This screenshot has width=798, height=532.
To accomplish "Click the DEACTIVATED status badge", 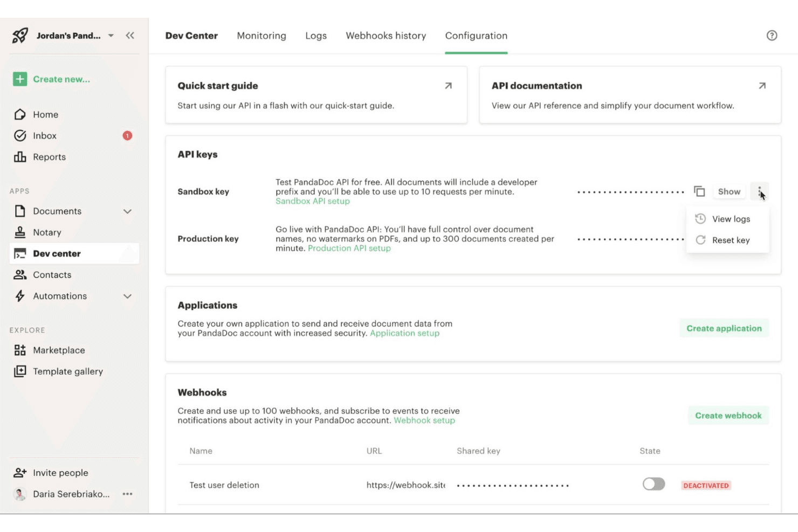I will click(x=706, y=486).
